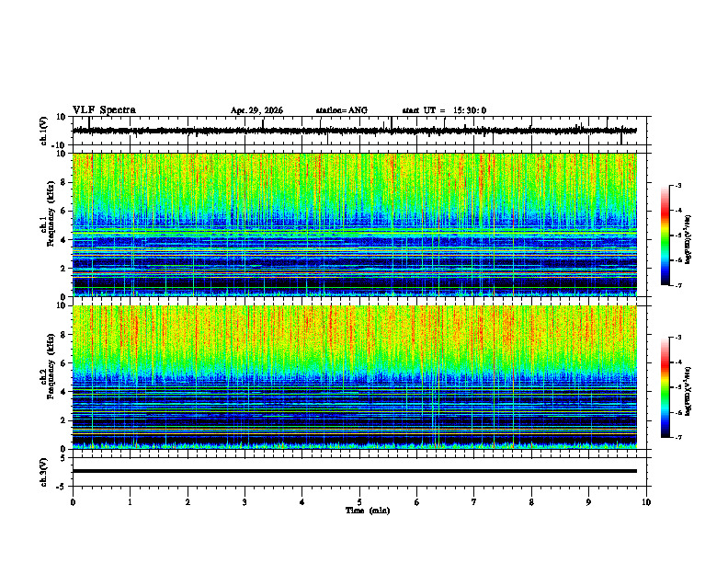This screenshot has width=728, height=563.
Task: Click the ch.2 Frequency (kHz) axis label
Action: click(51, 377)
